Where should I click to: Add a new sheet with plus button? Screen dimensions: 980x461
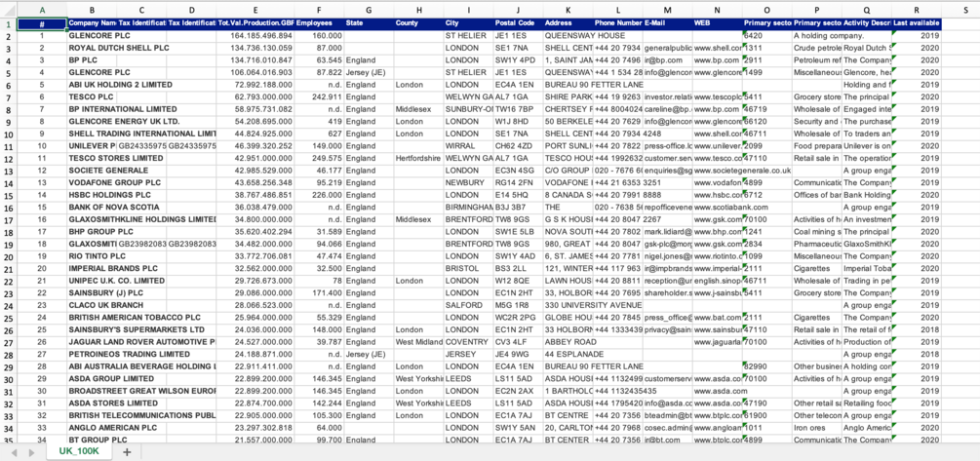coord(127,451)
